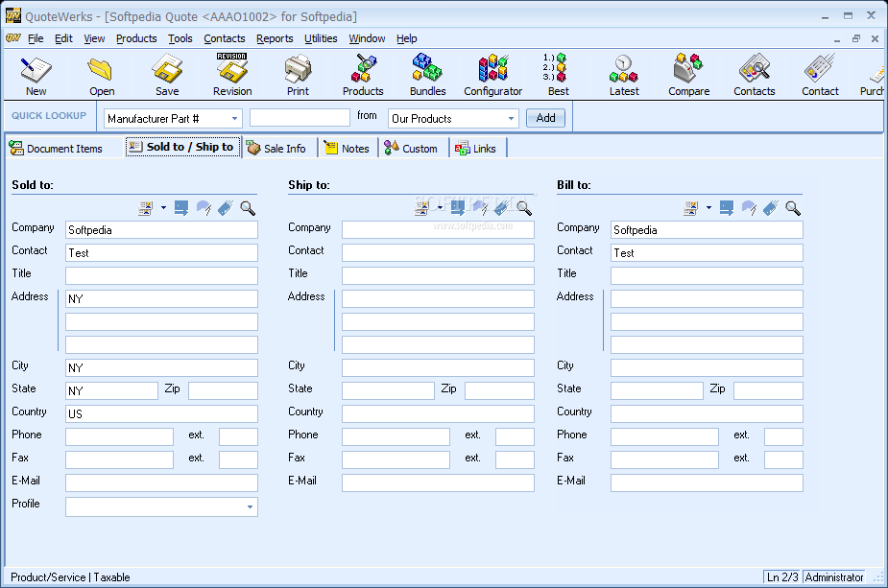888x588 pixels.
Task: Open the Products lookup icon
Action: [x=363, y=76]
